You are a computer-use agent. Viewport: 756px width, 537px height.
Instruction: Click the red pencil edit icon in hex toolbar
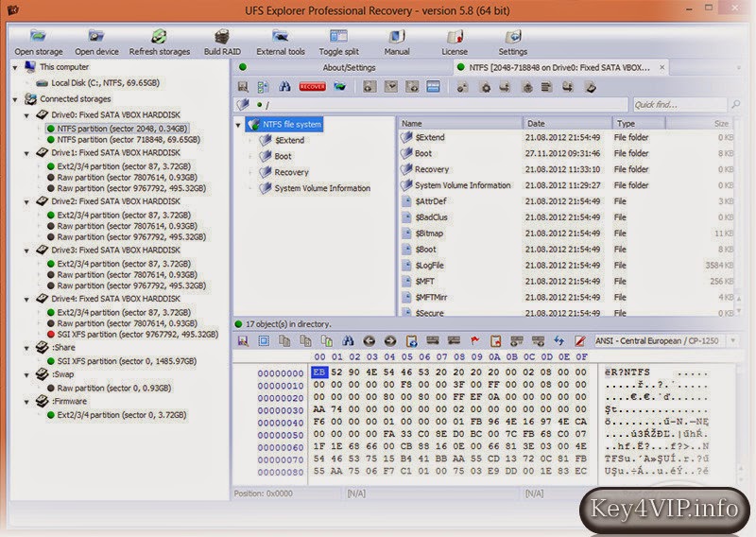click(x=580, y=341)
